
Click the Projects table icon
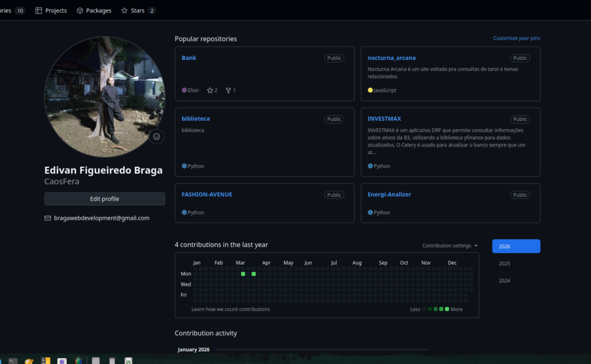coord(39,10)
